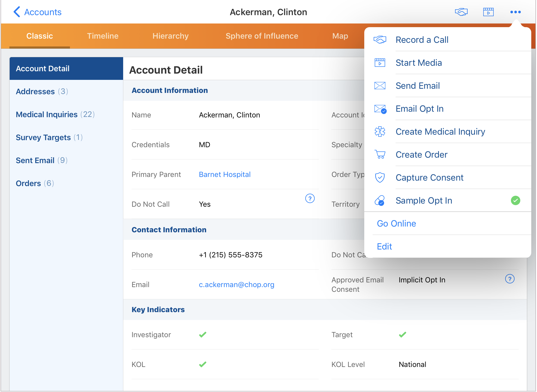Click the KOL indicator checkmark
Screen dimensions: 537x392
tap(203, 364)
